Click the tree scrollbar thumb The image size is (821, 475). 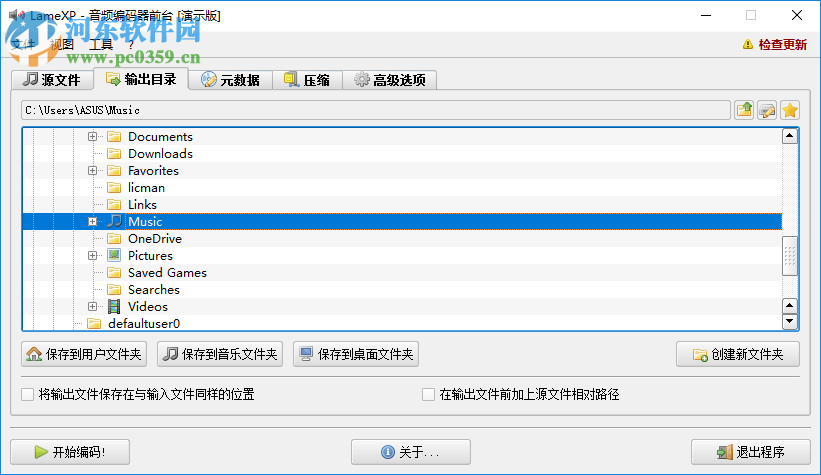coord(790,256)
